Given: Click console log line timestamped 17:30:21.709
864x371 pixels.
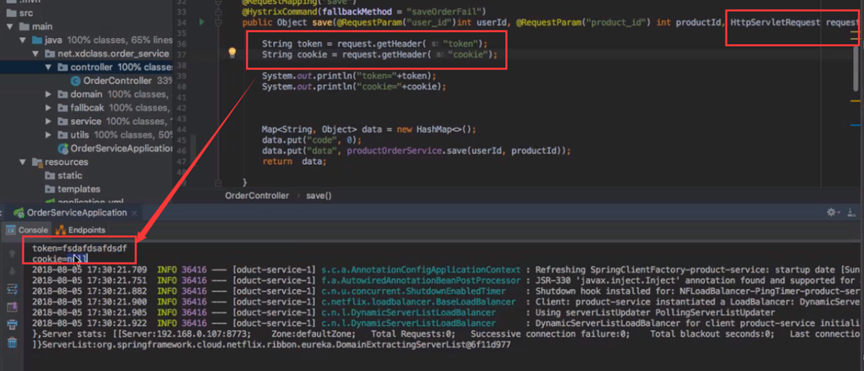Looking at the screenshot, I should click(x=446, y=270).
